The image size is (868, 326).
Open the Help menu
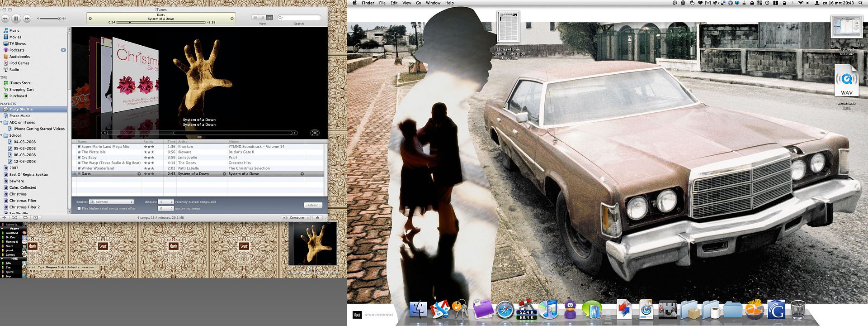[449, 3]
